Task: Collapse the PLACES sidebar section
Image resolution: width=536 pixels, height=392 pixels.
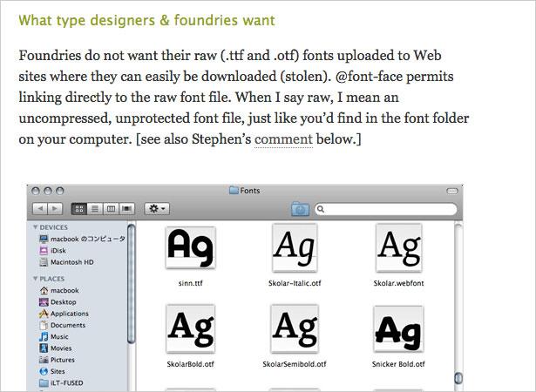Action: coord(35,279)
